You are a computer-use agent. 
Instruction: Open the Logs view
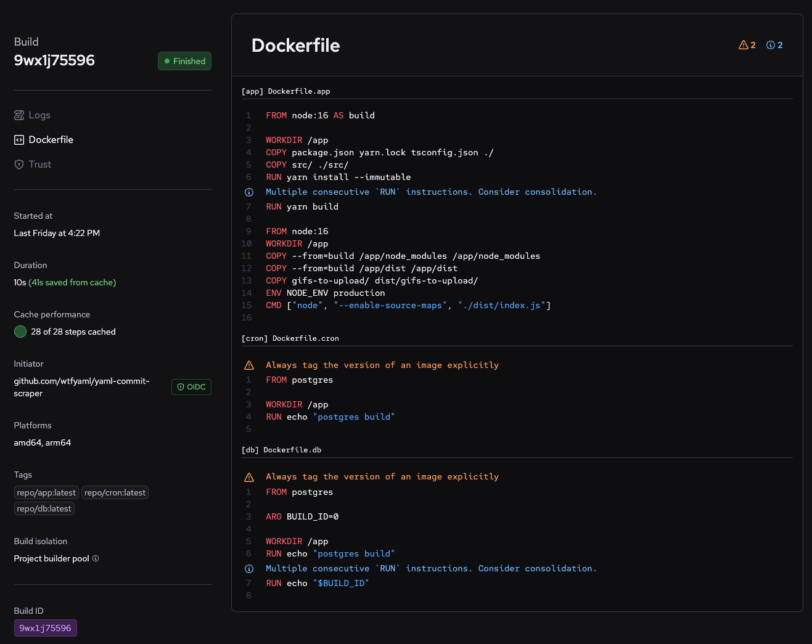[39, 115]
